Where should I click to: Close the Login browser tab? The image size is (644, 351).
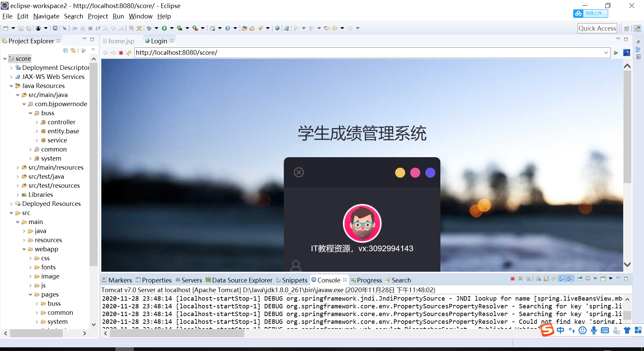coord(172,41)
